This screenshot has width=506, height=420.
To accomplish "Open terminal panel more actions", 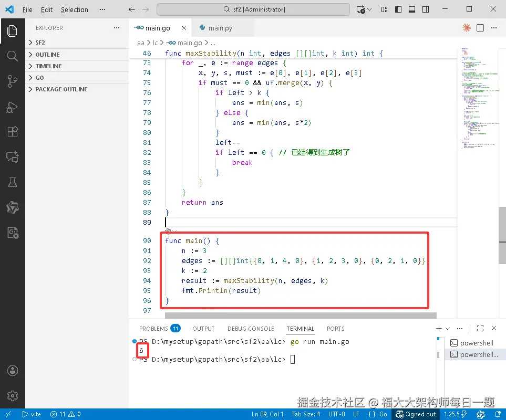I will 460,328.
